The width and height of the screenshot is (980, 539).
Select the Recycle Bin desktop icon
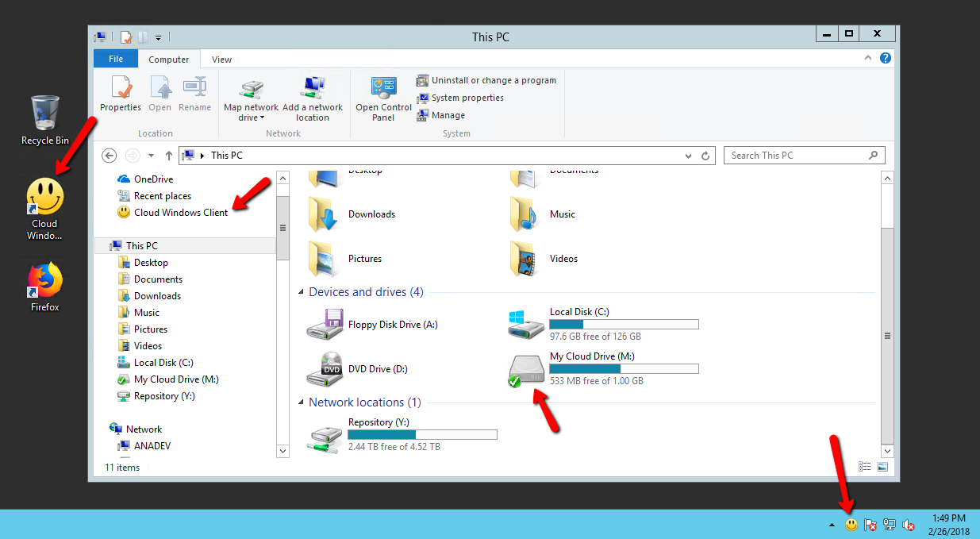(x=45, y=114)
